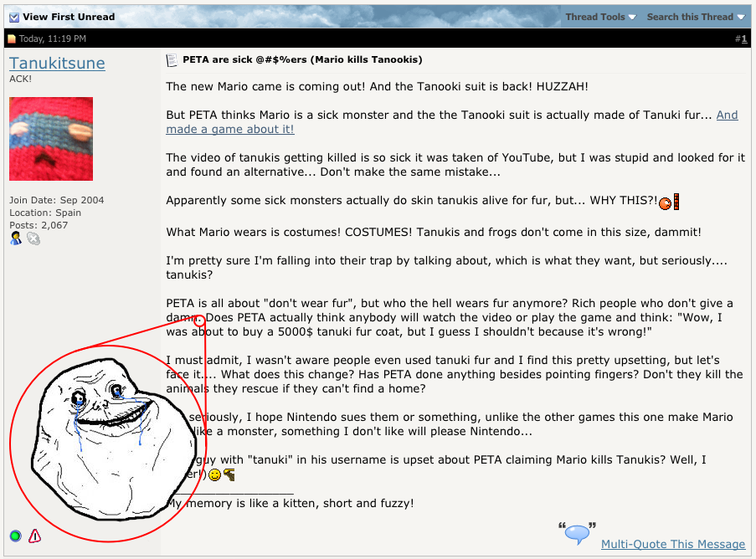Click the brick wall emoticon after "WHY THIS?!"

[x=676, y=202]
